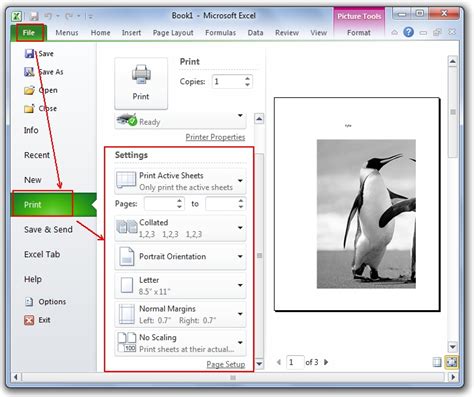Click the Copies number field

pos(228,82)
